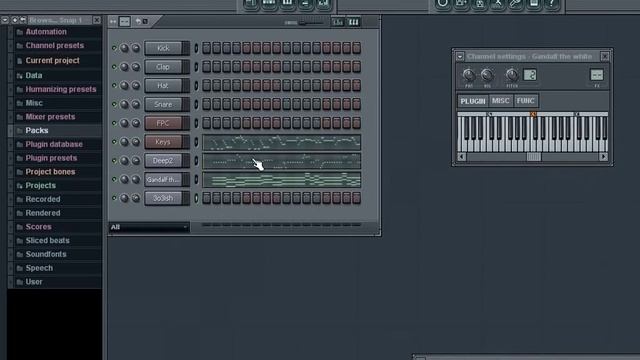
Task: Open the Channel presets browser entry
Action: (55, 46)
